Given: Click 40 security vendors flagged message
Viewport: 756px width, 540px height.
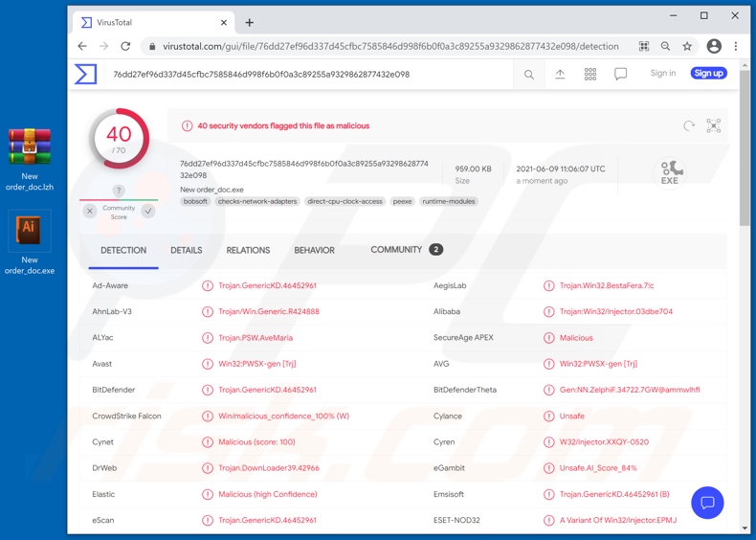Looking at the screenshot, I should pos(283,126).
